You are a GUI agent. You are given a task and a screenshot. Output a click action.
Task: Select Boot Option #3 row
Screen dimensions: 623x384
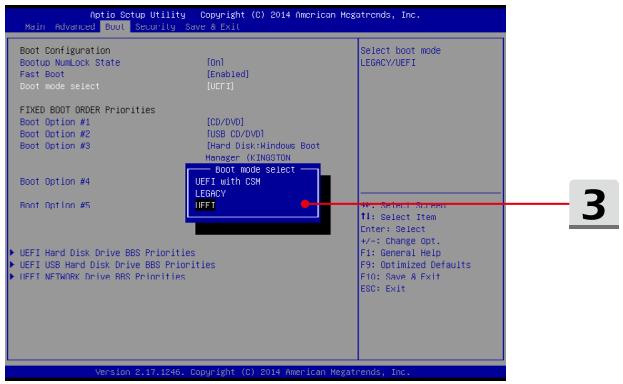(x=55, y=146)
